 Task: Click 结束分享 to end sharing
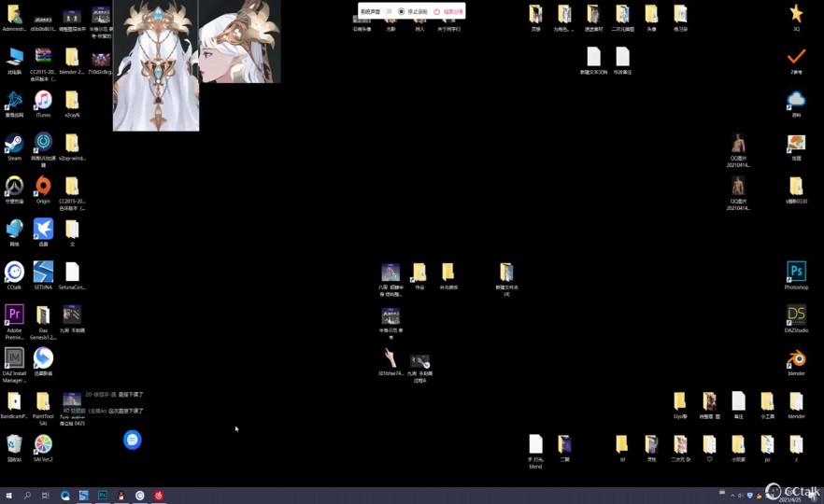pyautogui.click(x=448, y=11)
